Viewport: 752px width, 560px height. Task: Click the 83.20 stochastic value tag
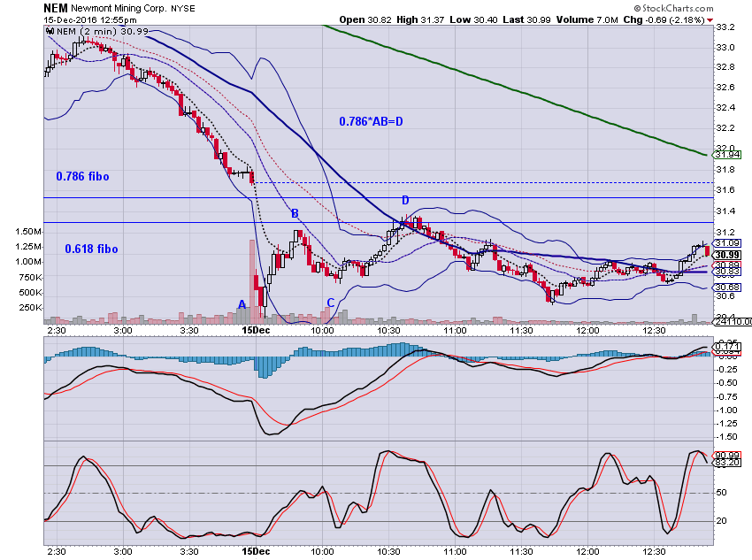pyautogui.click(x=727, y=463)
